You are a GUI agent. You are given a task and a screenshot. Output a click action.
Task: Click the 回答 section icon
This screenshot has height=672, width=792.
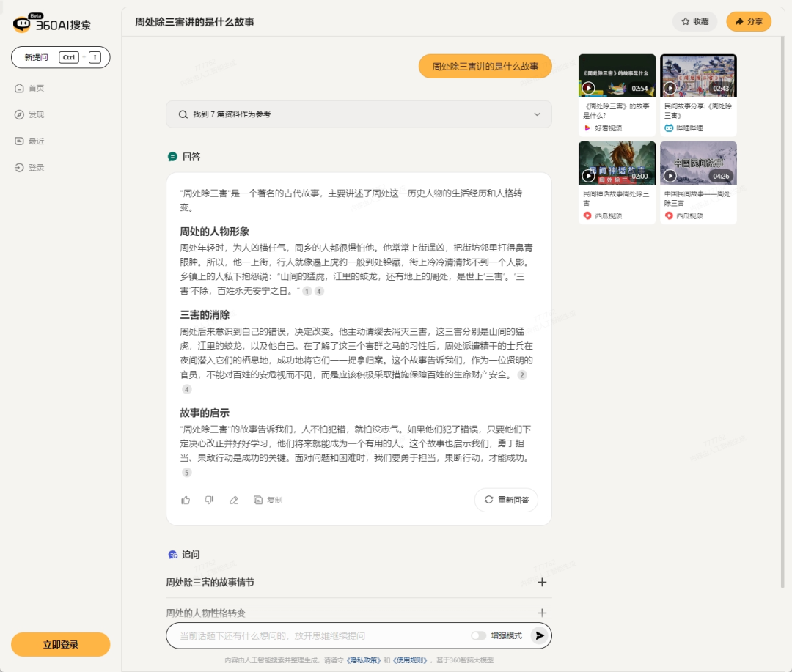(172, 157)
